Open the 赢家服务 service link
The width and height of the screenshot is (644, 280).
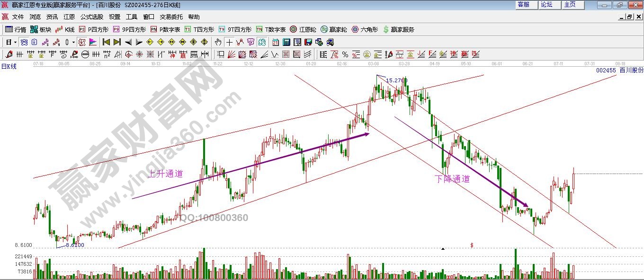(398, 29)
